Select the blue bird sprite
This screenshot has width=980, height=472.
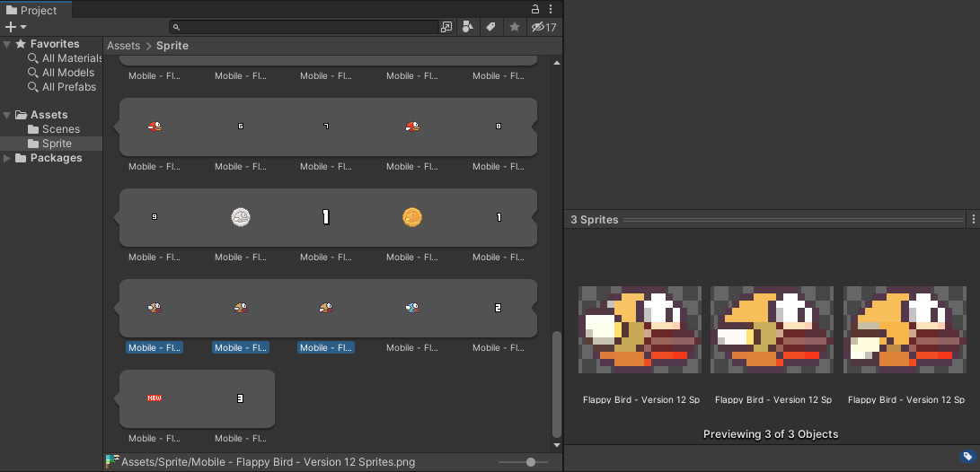point(412,307)
